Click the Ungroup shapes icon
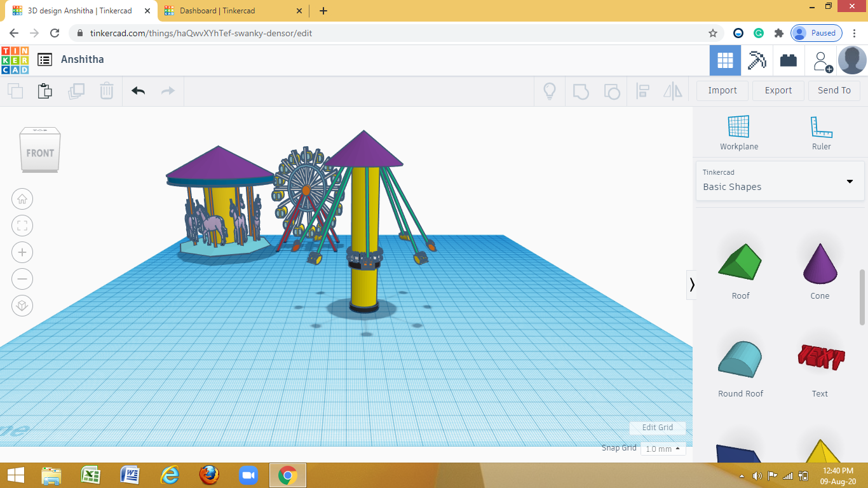This screenshot has width=868, height=488. point(611,91)
